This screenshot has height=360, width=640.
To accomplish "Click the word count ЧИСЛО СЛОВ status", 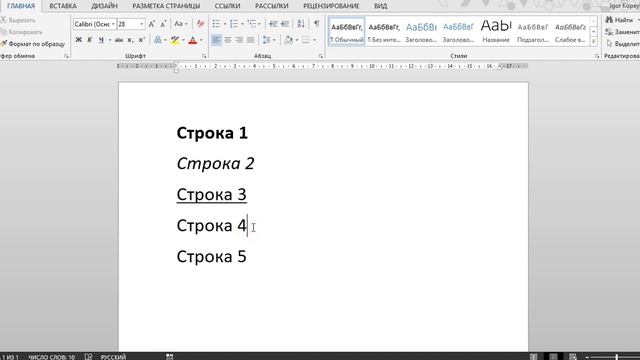I will 51,357.
